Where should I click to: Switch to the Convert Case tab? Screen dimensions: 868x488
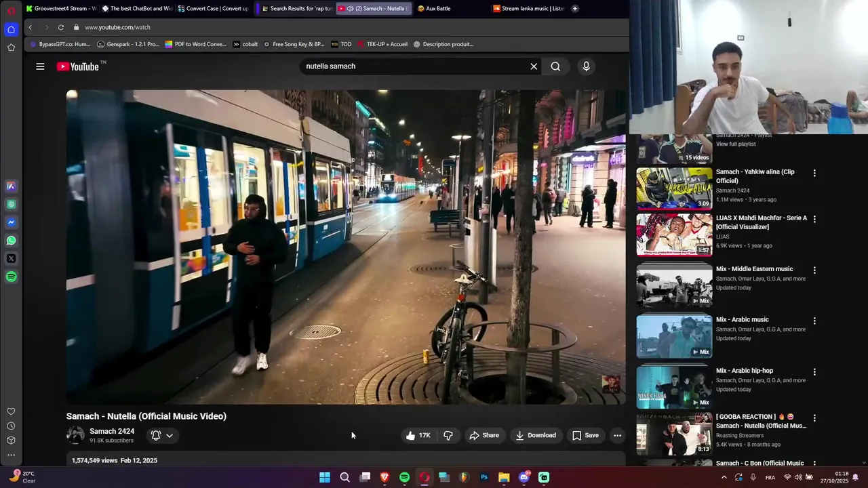[213, 9]
